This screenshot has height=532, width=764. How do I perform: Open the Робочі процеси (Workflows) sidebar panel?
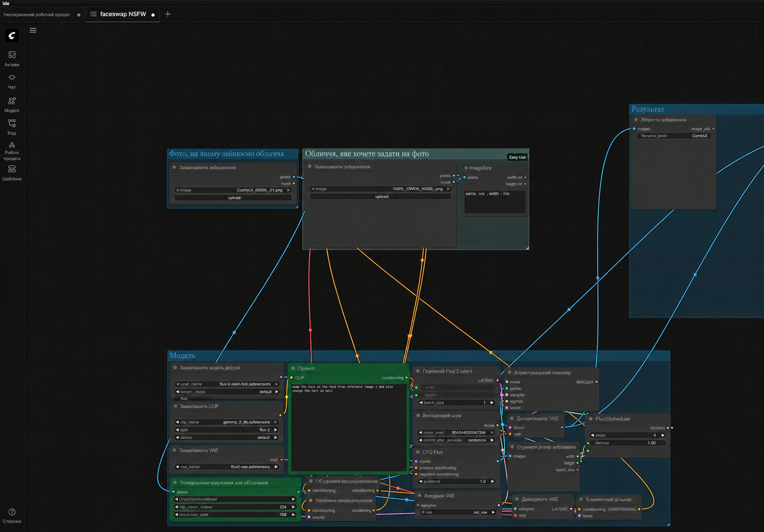pyautogui.click(x=12, y=151)
